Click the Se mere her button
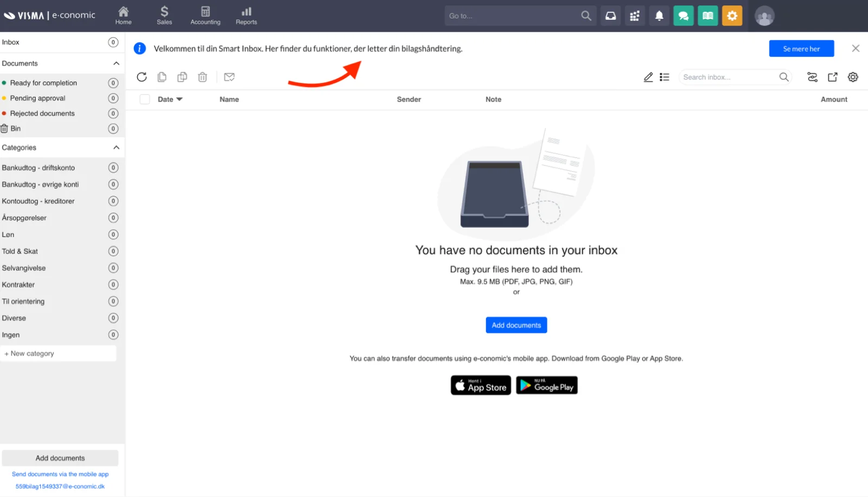 pyautogui.click(x=801, y=48)
